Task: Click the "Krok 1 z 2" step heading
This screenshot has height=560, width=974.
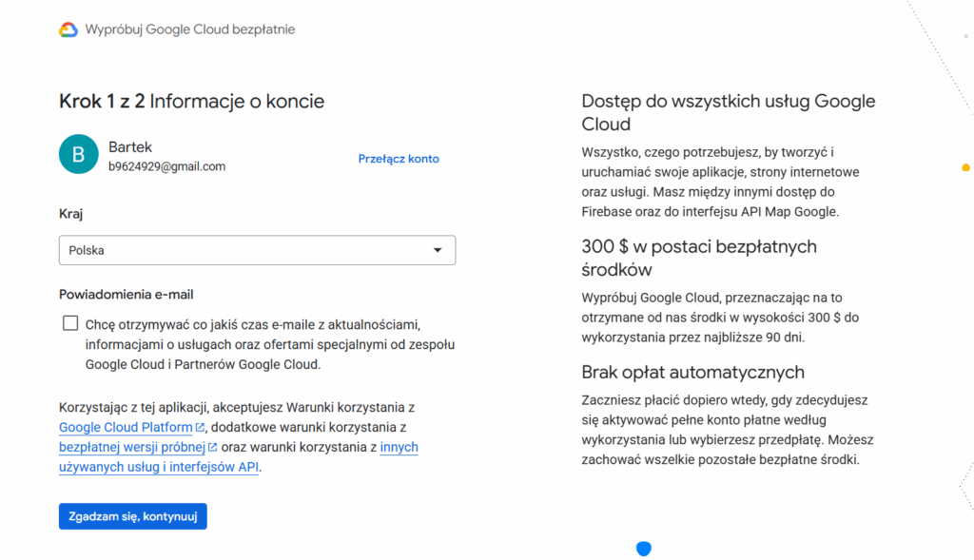Action: [101, 101]
